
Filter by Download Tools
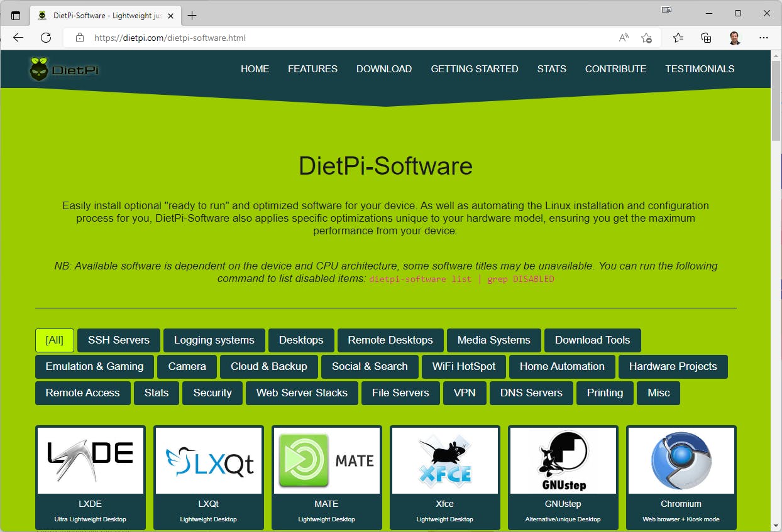pyautogui.click(x=592, y=340)
